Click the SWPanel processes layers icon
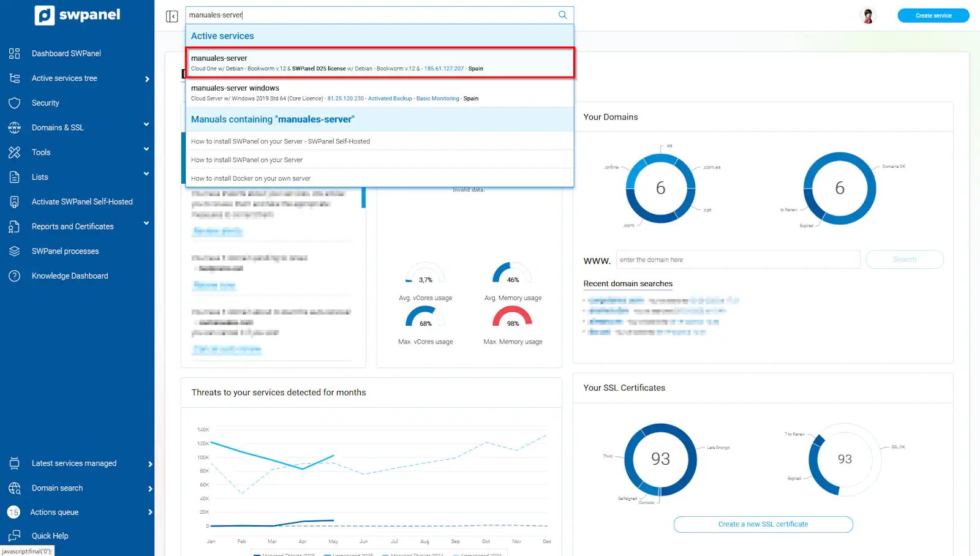 click(15, 251)
